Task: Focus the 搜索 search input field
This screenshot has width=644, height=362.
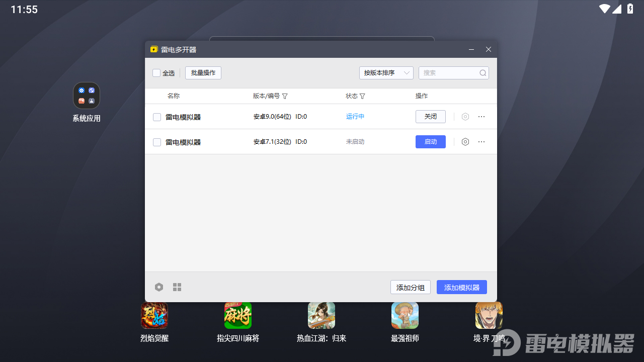Action: point(454,73)
